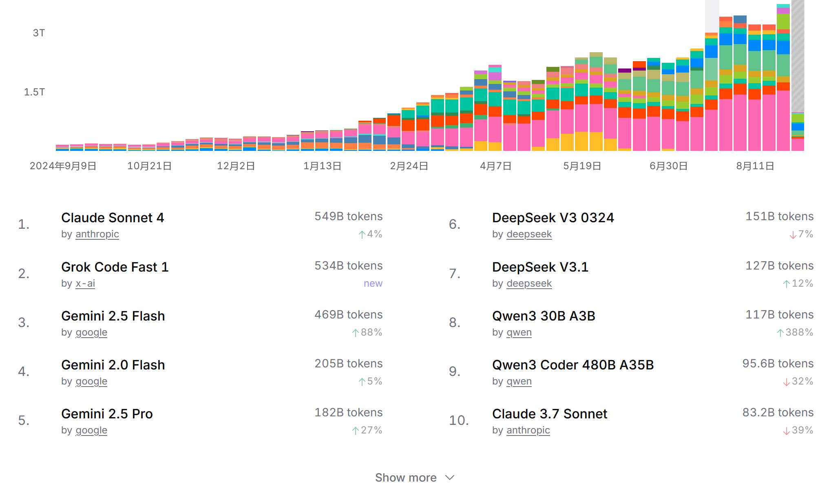Click the qwen link under Qwen3 Coder 480B A35B
Screen dimensions: 840x504
[x=519, y=381]
